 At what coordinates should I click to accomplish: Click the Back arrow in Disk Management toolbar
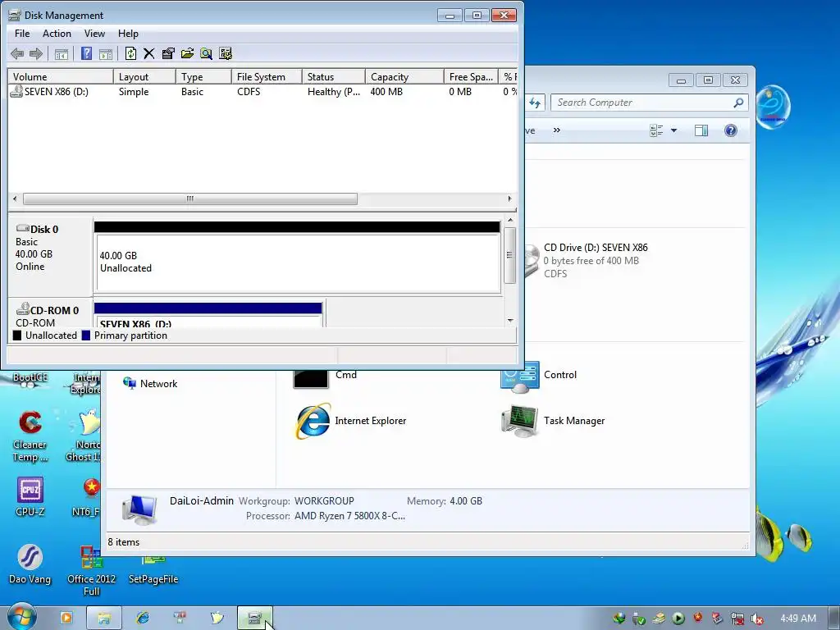[x=17, y=53]
